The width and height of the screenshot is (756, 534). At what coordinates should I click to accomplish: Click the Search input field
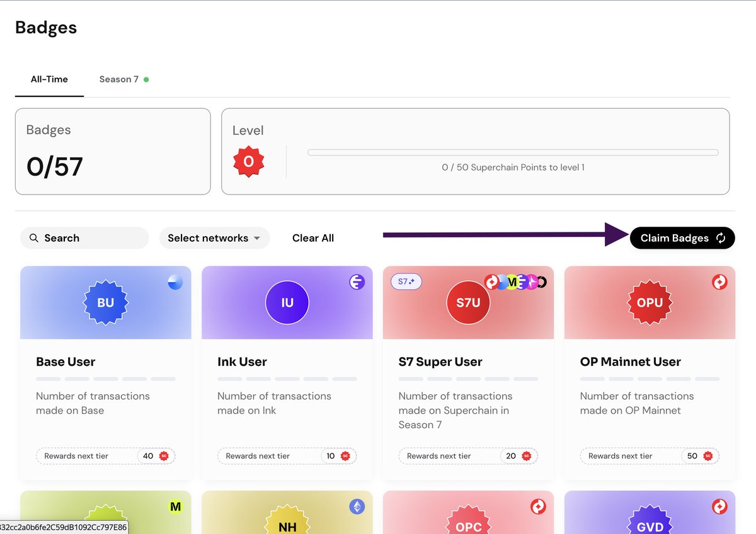click(84, 238)
